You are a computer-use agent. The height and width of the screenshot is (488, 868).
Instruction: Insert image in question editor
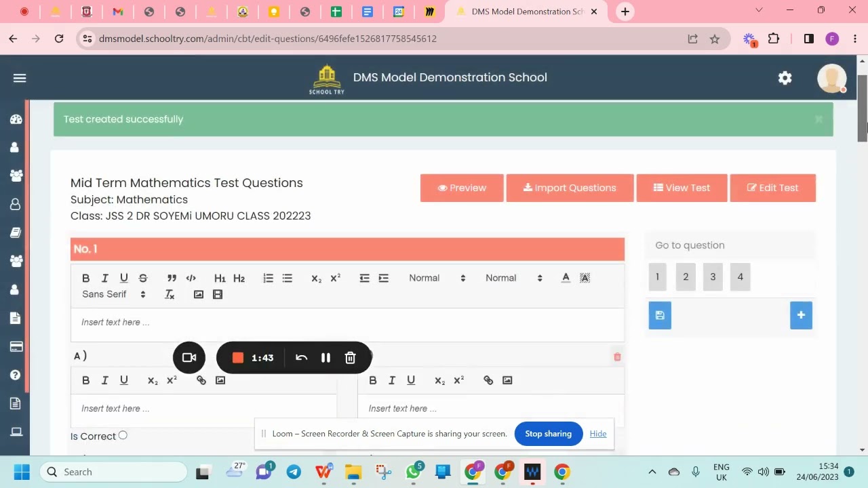[198, 294]
